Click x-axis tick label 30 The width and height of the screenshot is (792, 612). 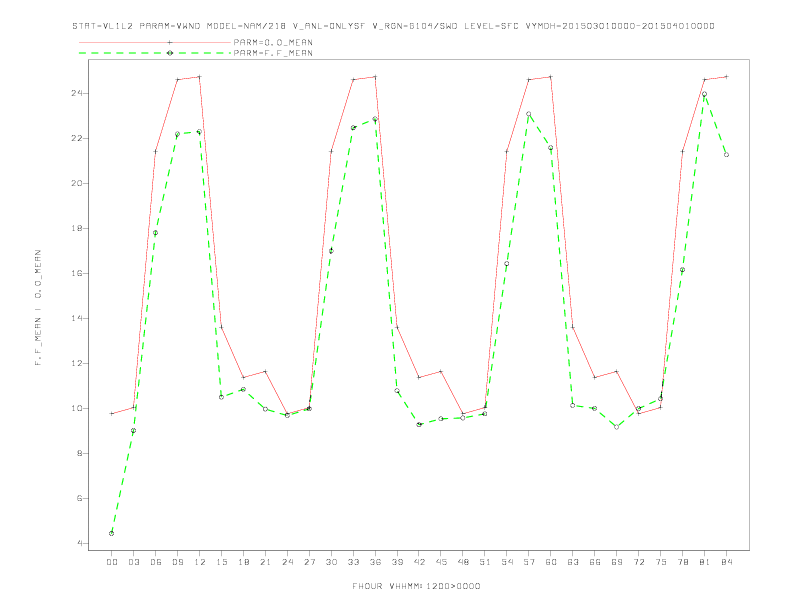coord(331,562)
